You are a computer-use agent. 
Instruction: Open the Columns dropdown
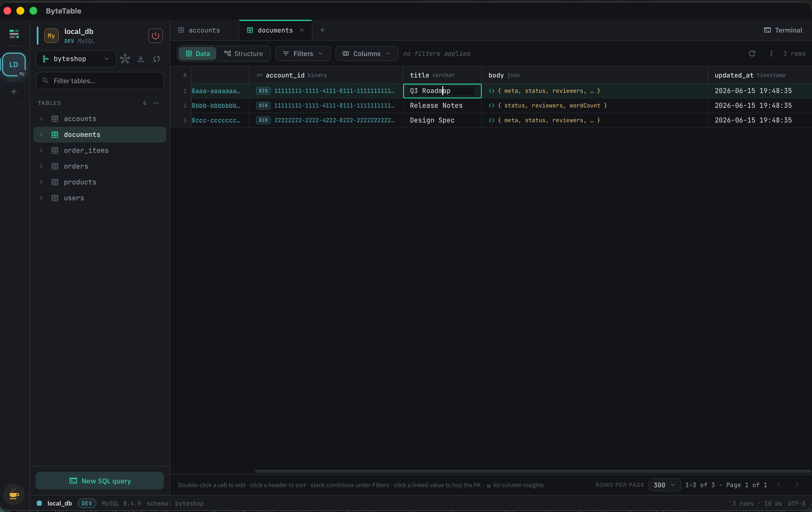click(x=366, y=54)
